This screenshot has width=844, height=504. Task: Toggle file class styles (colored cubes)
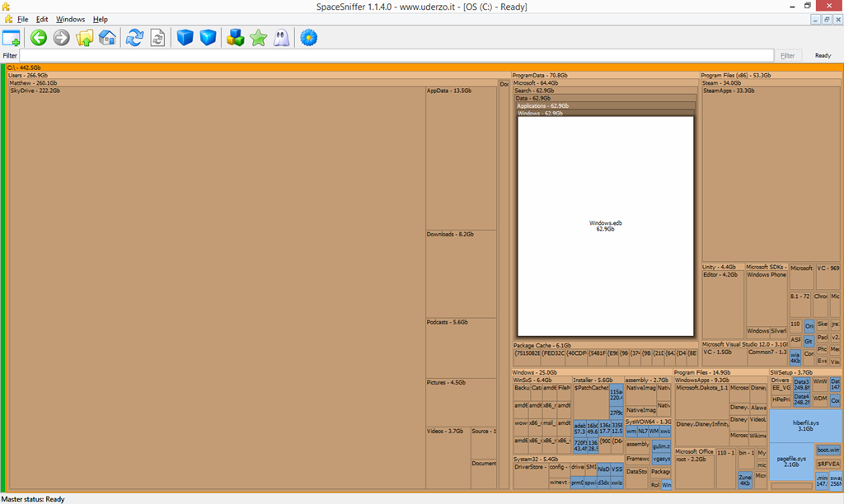point(237,38)
